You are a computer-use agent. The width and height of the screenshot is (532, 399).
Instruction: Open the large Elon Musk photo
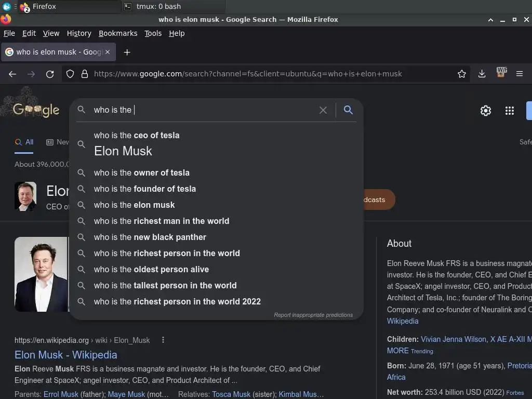pyautogui.click(x=42, y=274)
